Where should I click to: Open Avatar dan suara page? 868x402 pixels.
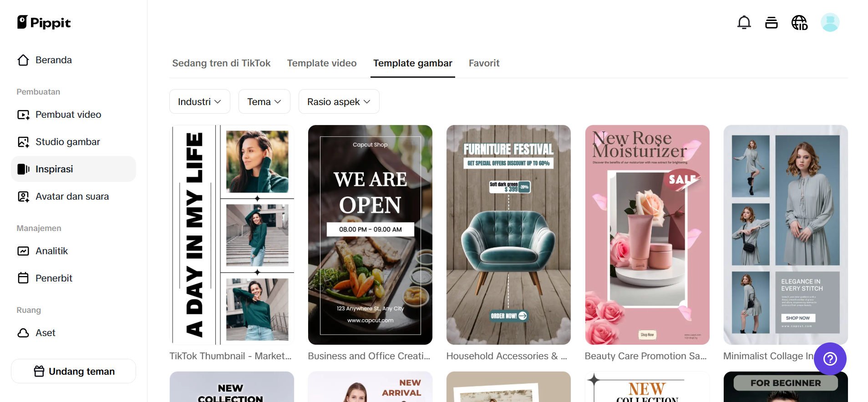tap(72, 196)
